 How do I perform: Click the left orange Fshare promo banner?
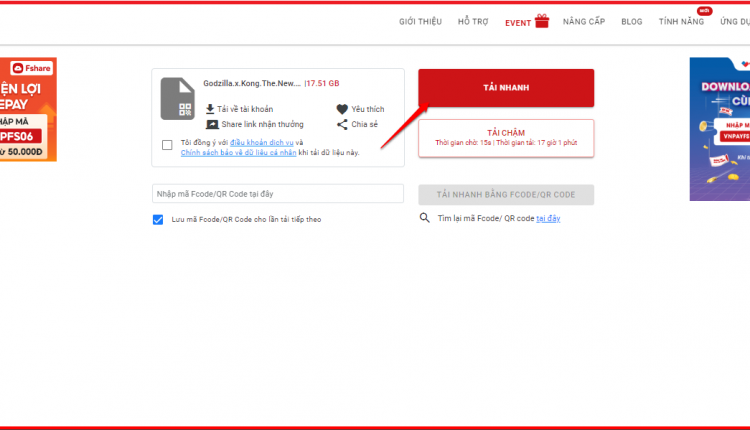pos(28,110)
